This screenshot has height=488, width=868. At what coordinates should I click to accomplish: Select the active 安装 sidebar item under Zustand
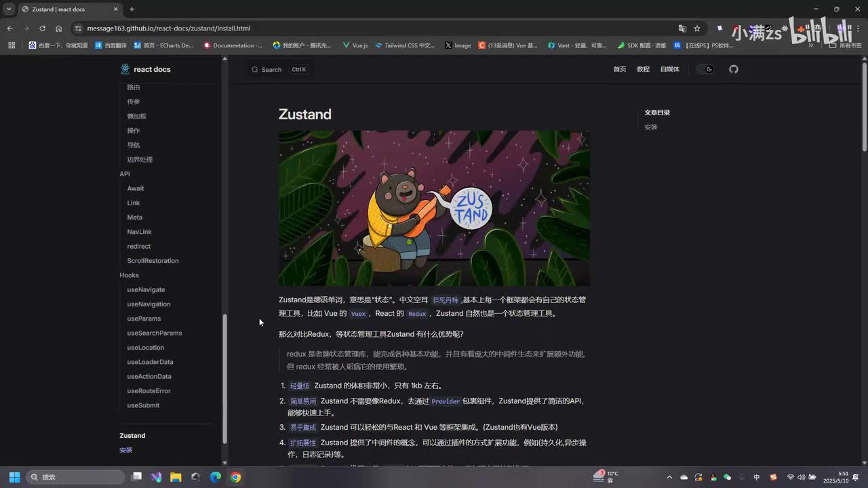(126, 450)
